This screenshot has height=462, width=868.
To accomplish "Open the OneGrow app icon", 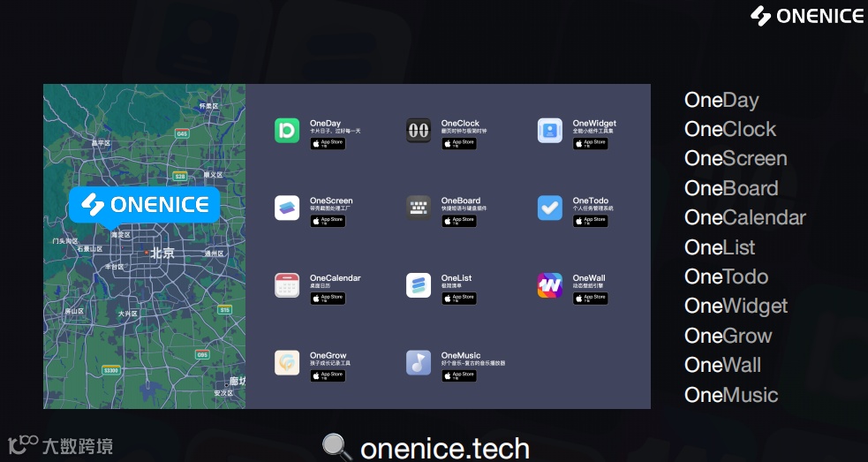I will 287,363.
